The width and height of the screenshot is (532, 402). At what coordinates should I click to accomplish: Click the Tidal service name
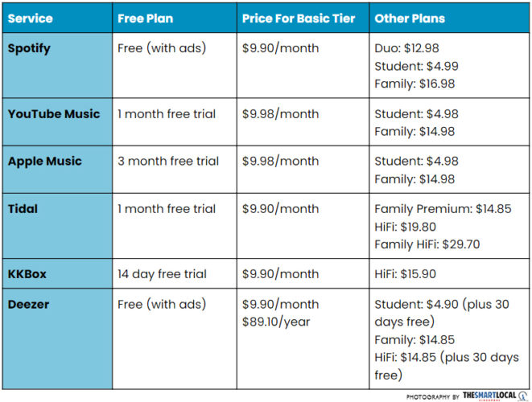23,209
